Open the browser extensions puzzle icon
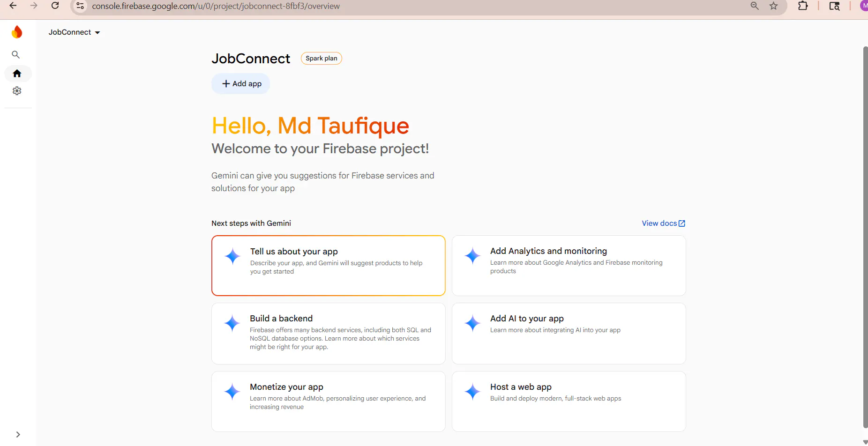Viewport: 868px width, 446px height. point(803,6)
